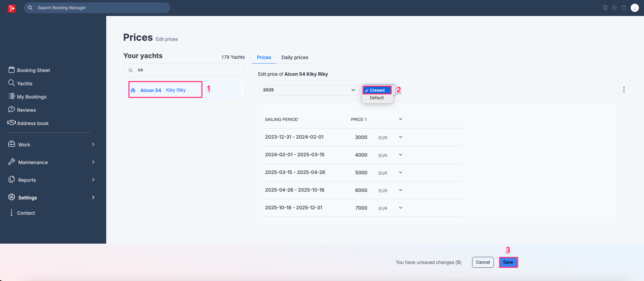Click sailing period 2025-04-26 - 2025-10-18
The image size is (644, 281).
pyautogui.click(x=295, y=190)
